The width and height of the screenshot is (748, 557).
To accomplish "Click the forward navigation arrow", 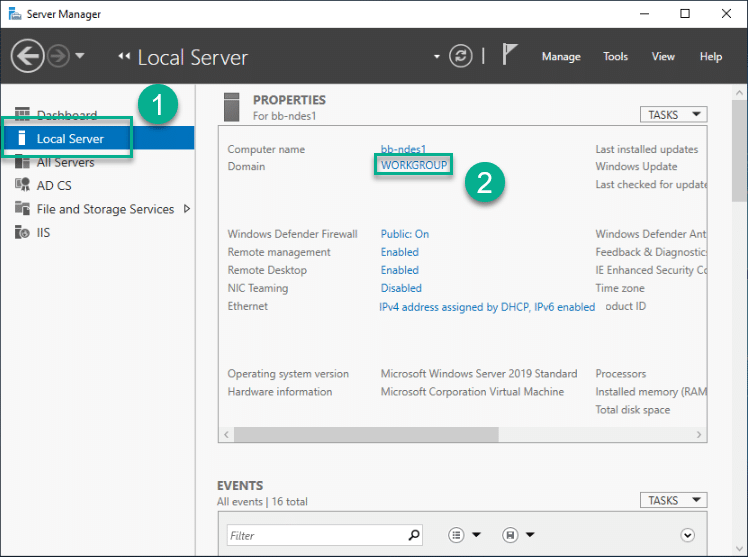I will click(x=59, y=56).
